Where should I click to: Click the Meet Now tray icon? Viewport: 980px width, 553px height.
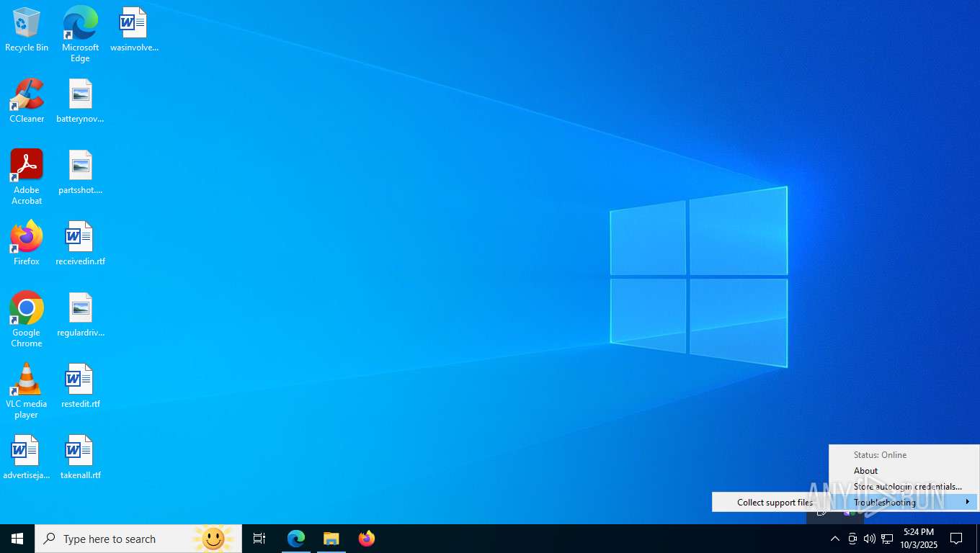click(x=852, y=539)
